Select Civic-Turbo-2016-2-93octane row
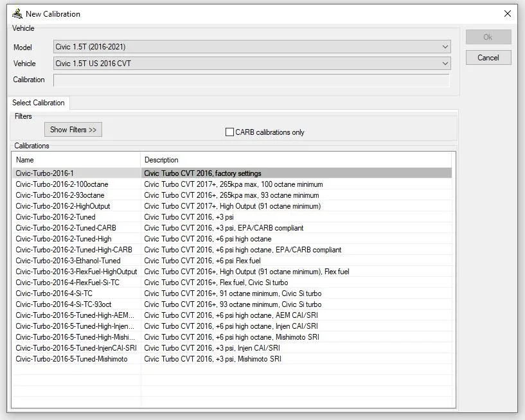Viewport: 525px width, 420px height. click(x=232, y=195)
